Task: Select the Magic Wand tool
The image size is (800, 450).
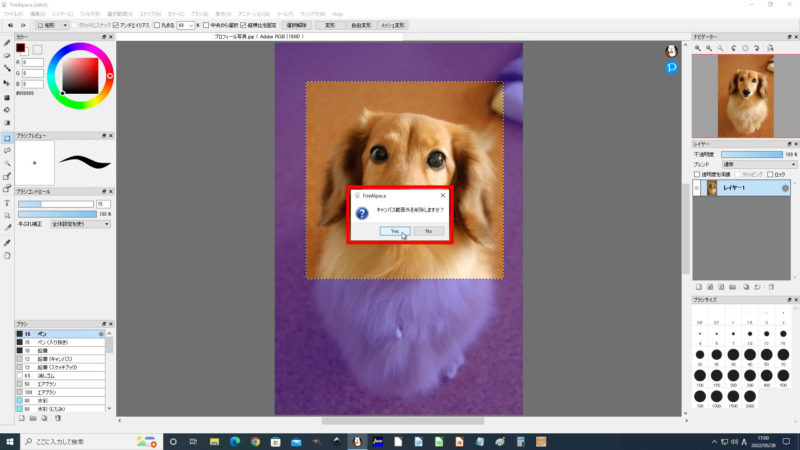Action: pyautogui.click(x=7, y=163)
